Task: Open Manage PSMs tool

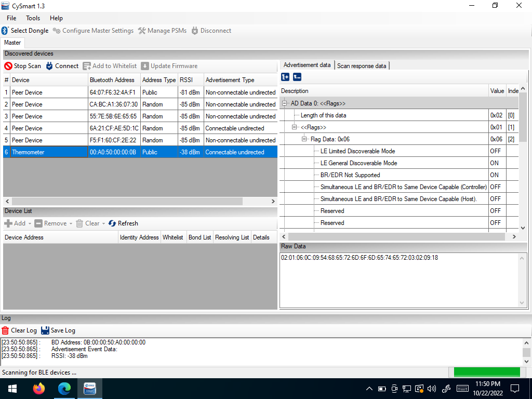Action: (x=162, y=31)
